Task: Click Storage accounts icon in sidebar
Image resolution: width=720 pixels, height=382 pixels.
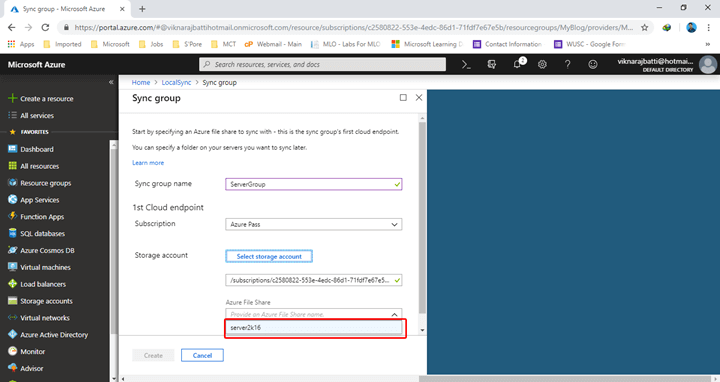Action: [x=12, y=301]
